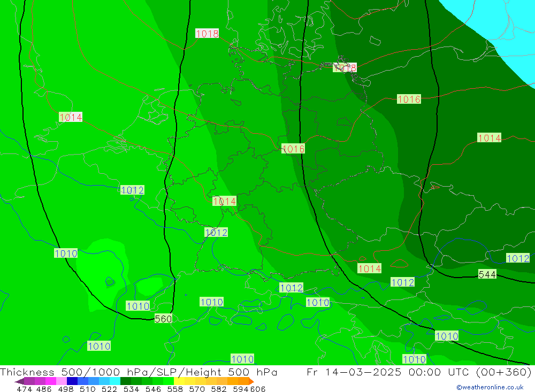Pick the light pink legend swatch
535x392 pixels.
(61, 381)
